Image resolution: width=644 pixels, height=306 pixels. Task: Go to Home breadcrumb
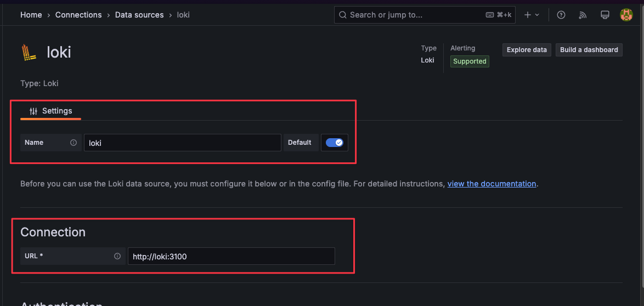pos(31,15)
